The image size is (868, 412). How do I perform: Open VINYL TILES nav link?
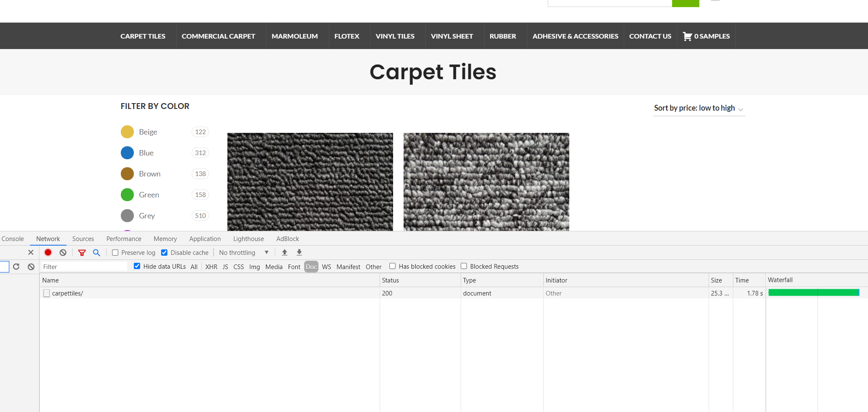395,36
